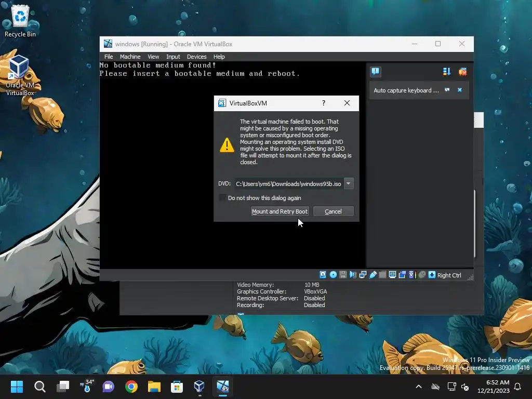
Task: Click the DVD path field showing windows95b.iso
Action: tap(288, 183)
